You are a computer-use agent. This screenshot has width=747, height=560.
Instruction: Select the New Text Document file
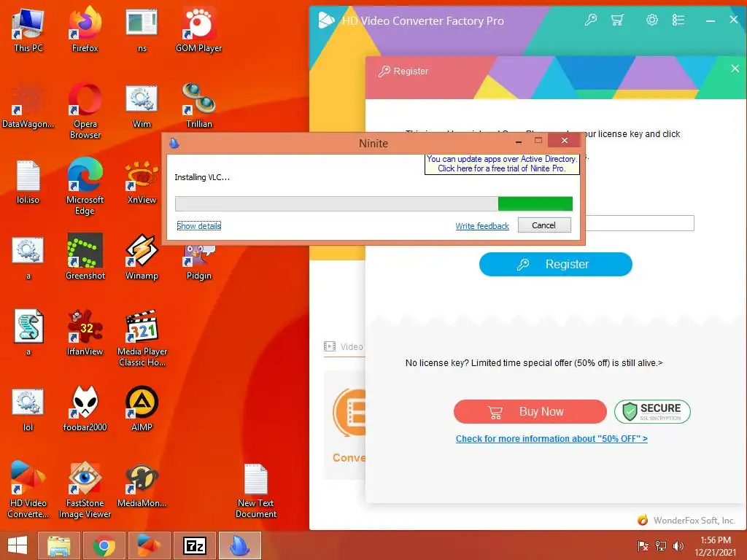256,491
